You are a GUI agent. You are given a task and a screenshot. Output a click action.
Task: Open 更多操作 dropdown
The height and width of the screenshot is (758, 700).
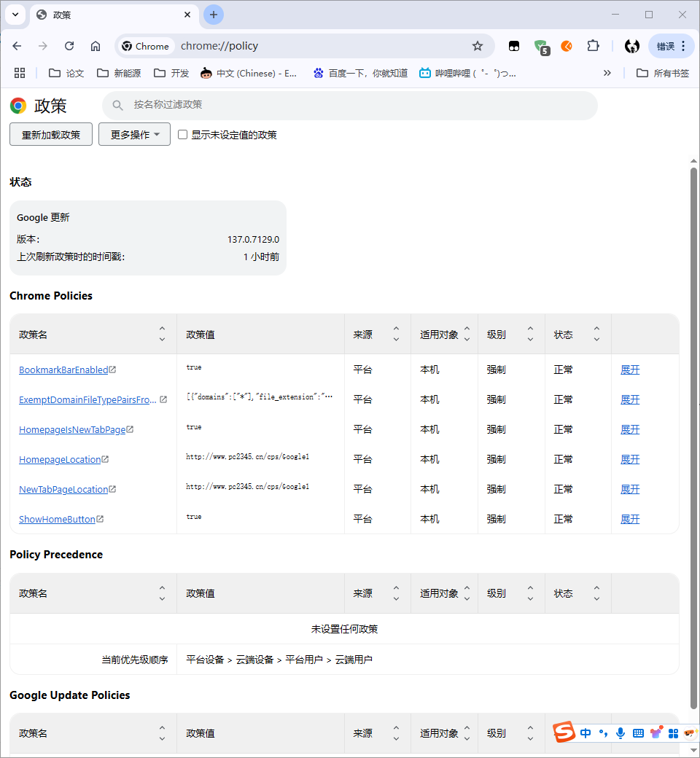tap(134, 134)
